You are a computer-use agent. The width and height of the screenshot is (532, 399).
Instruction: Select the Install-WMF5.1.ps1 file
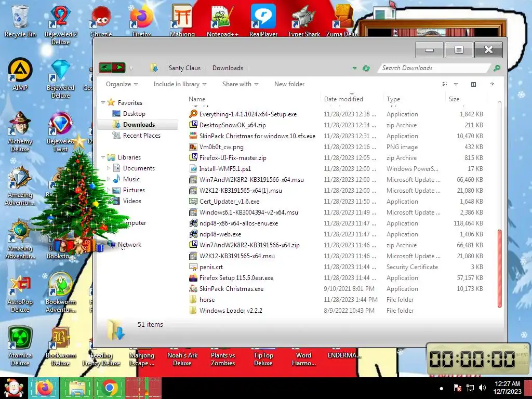click(x=225, y=169)
